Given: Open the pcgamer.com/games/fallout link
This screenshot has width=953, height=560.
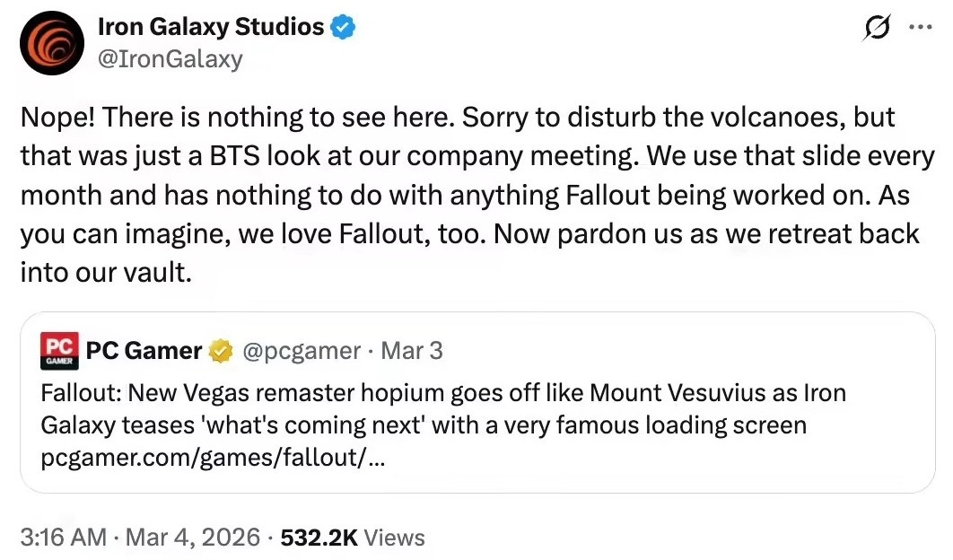Looking at the screenshot, I should (214, 459).
